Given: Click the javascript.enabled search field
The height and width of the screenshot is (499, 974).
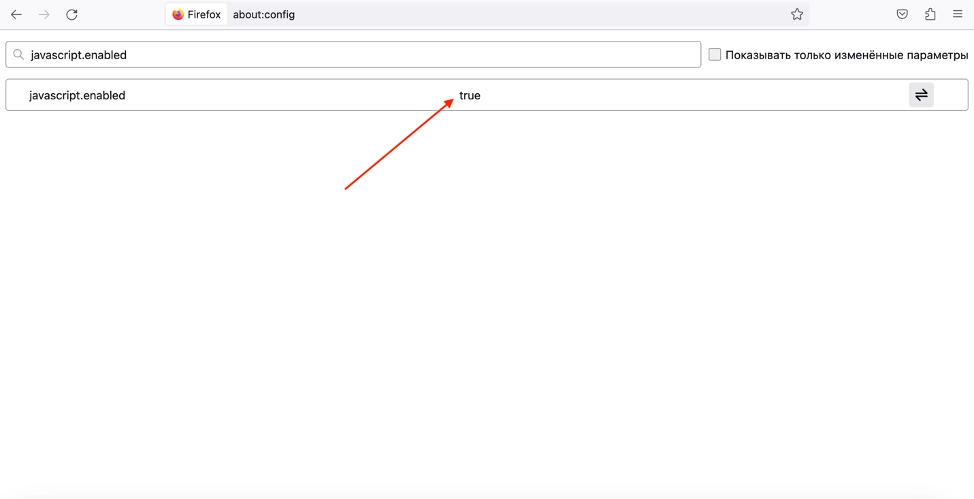Looking at the screenshot, I should click(353, 55).
